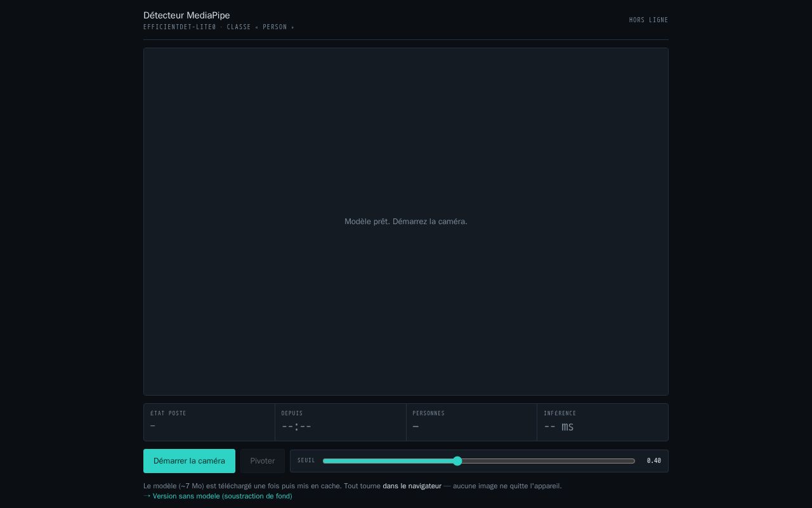The image size is (812, 508).
Task: Click the left end of threshold slider track
Action: (326, 461)
